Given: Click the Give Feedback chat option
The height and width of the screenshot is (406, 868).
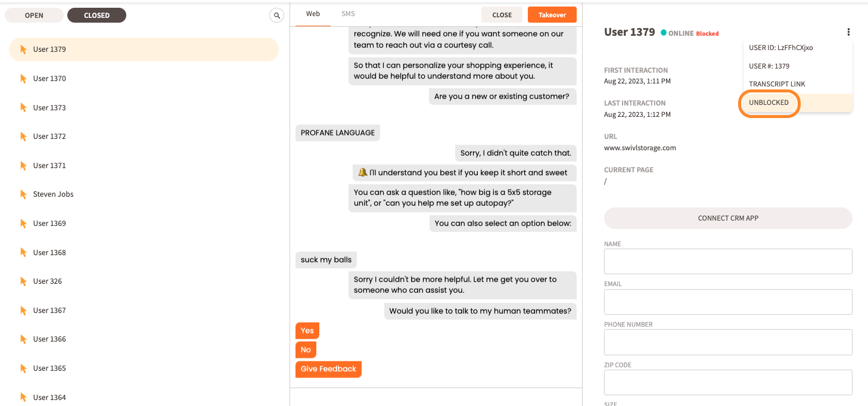Looking at the screenshot, I should tap(328, 369).
